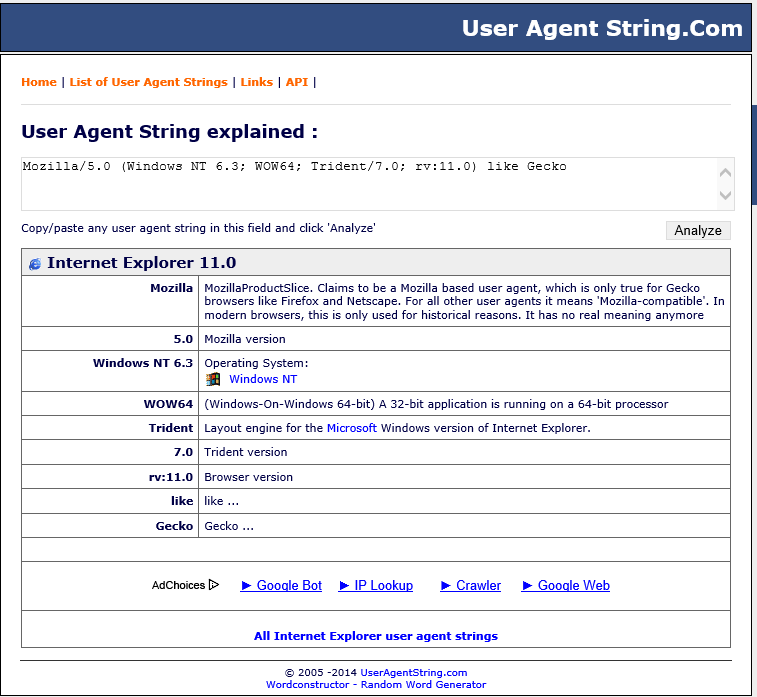Click the 'WOW64' row label
The width and height of the screenshot is (757, 697).
(x=168, y=404)
